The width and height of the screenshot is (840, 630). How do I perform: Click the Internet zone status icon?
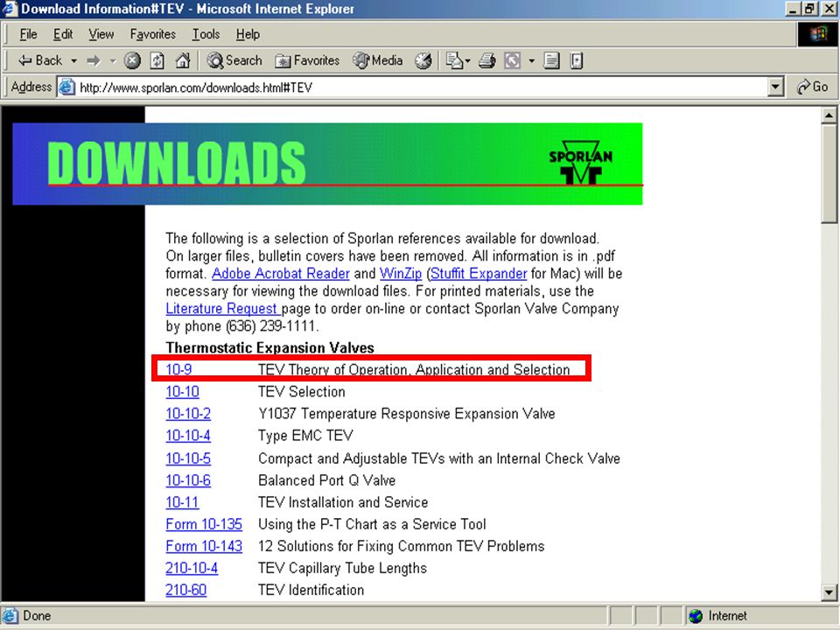pos(696,616)
